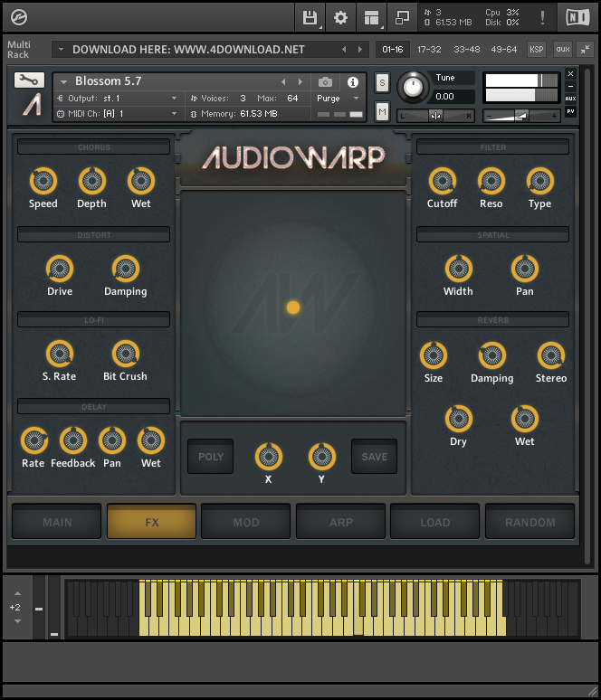Switch to the FX tab
The image size is (601, 700).
(x=152, y=522)
